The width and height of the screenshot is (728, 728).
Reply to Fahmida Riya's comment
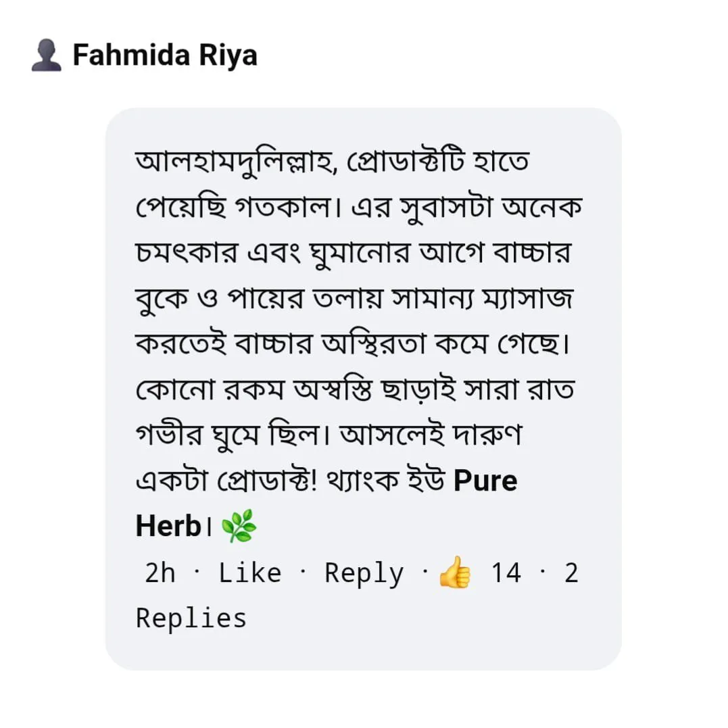click(x=364, y=574)
